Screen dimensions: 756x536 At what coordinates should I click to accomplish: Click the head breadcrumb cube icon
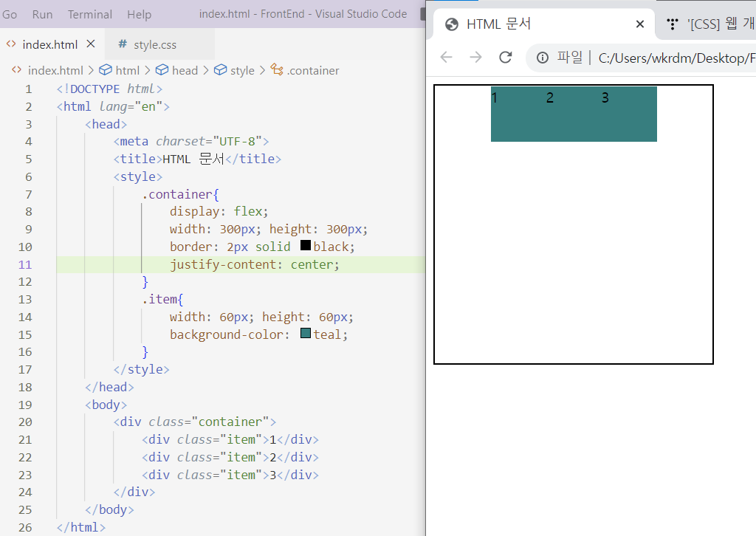162,70
